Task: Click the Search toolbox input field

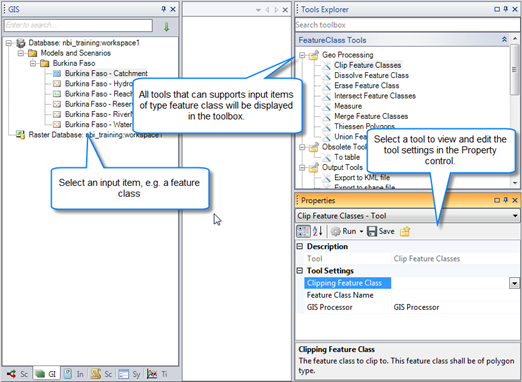Action: tap(407, 25)
